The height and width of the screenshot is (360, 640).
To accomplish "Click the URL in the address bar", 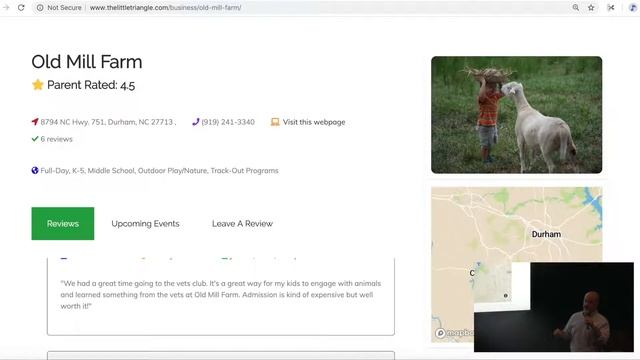I will 165,7.
